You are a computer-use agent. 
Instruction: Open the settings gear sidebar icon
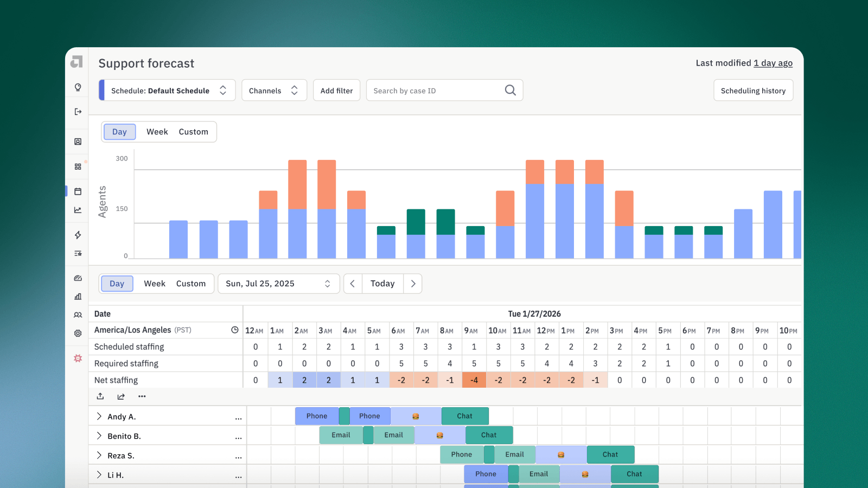[78, 333]
